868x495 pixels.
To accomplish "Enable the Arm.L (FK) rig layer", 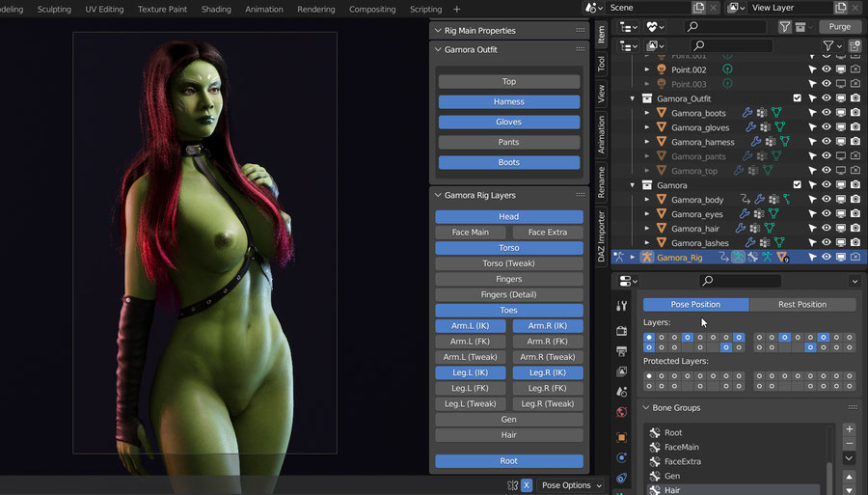I will click(470, 342).
